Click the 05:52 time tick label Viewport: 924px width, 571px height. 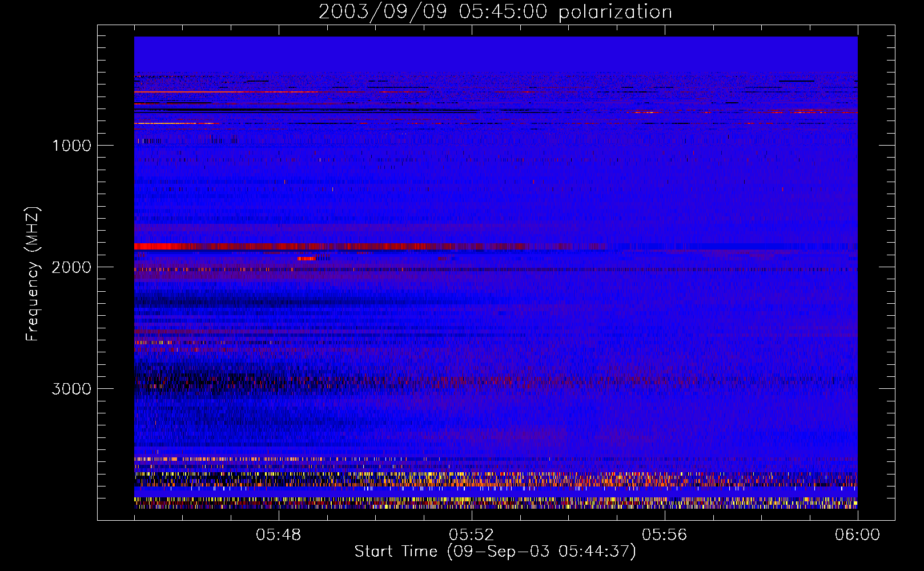472,535
